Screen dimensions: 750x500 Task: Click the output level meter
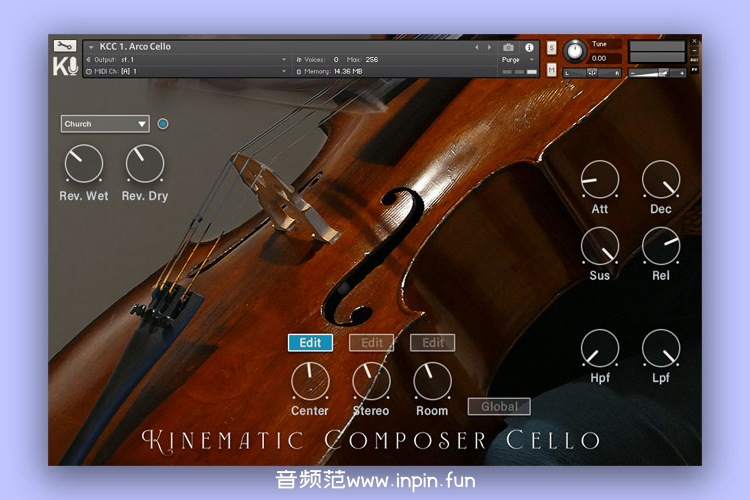[x=657, y=52]
